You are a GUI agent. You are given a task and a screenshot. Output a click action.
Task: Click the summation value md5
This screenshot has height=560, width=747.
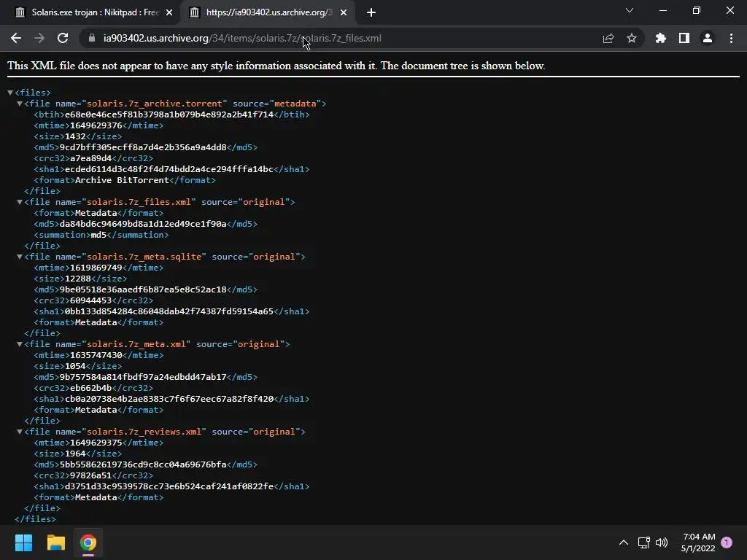tap(98, 235)
